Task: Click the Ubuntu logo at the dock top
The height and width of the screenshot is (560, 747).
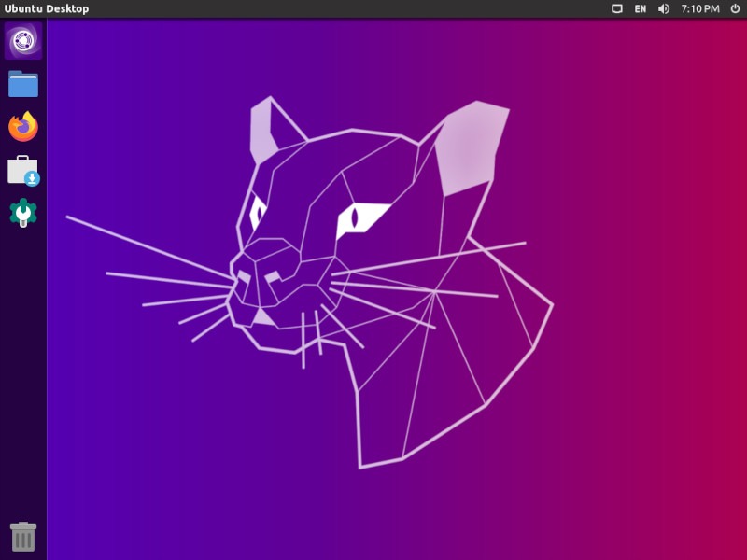Action: 21,41
